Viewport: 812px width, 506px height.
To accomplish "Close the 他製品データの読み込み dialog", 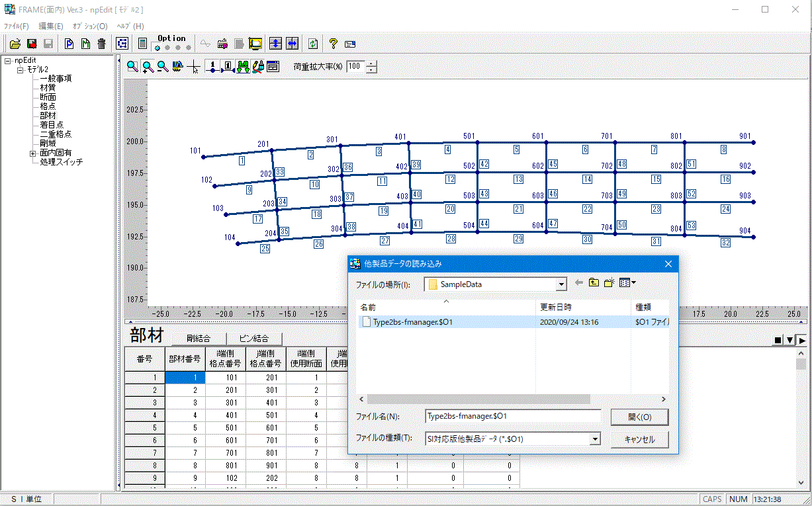I will coord(667,263).
